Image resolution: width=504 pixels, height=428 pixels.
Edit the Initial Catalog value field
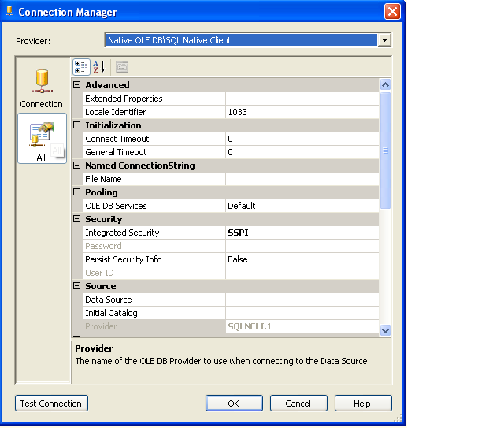click(x=302, y=313)
